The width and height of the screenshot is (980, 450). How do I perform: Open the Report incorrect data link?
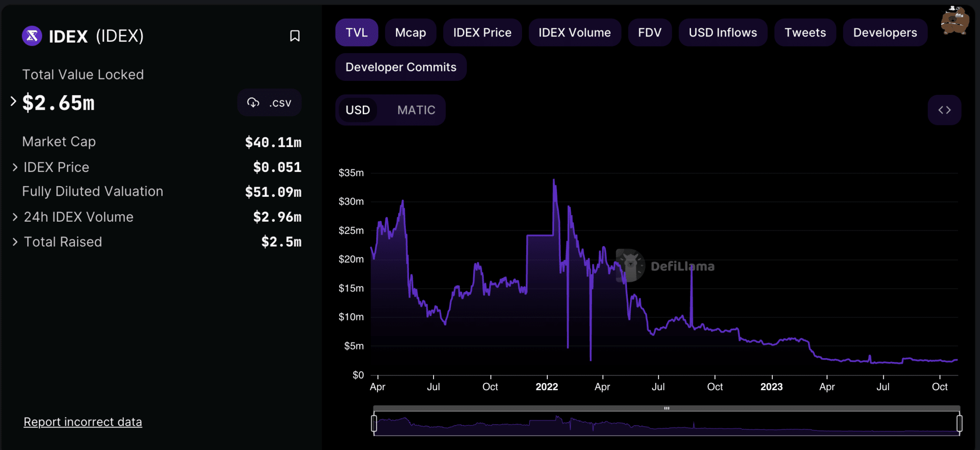point(82,422)
